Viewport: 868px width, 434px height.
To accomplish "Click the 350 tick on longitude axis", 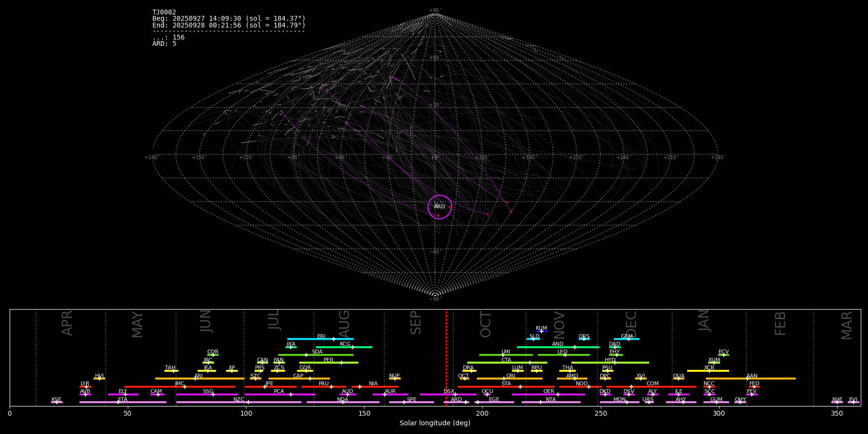I will coord(837,413).
